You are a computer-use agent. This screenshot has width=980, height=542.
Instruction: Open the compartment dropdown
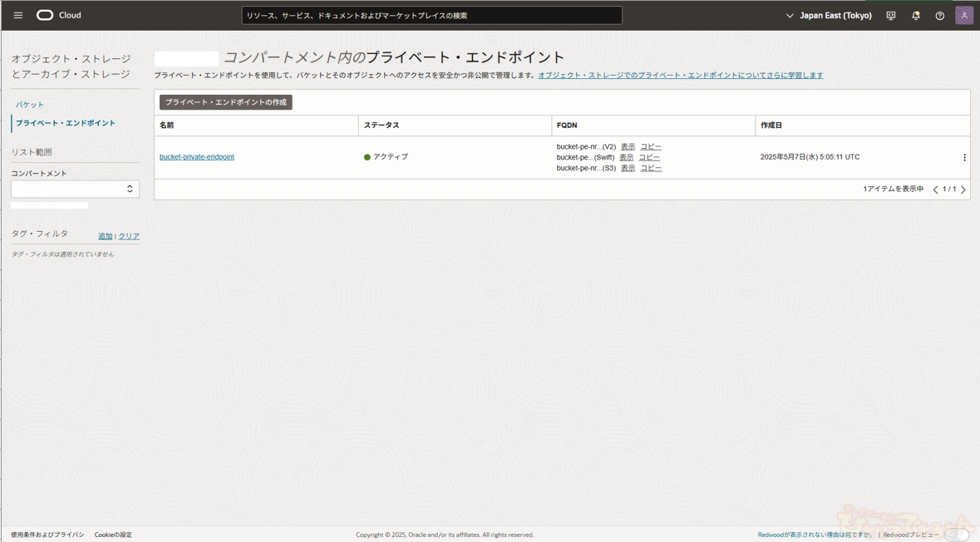[x=75, y=189]
